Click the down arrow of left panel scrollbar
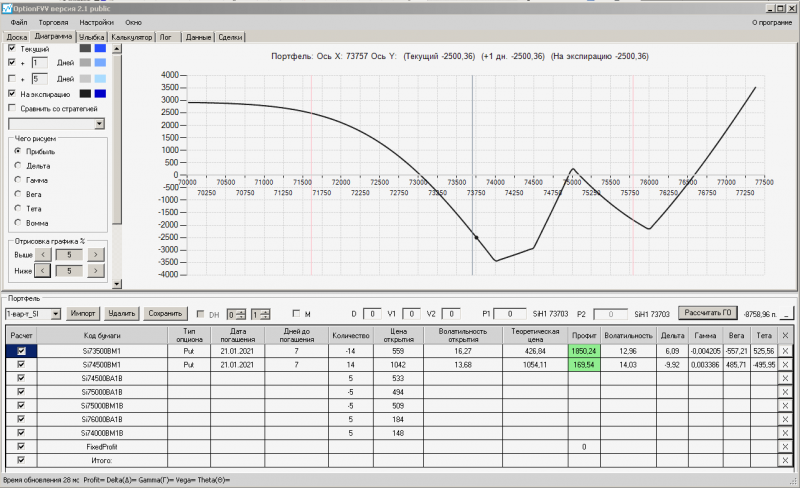This screenshot has width=800, height=488. pyautogui.click(x=117, y=284)
